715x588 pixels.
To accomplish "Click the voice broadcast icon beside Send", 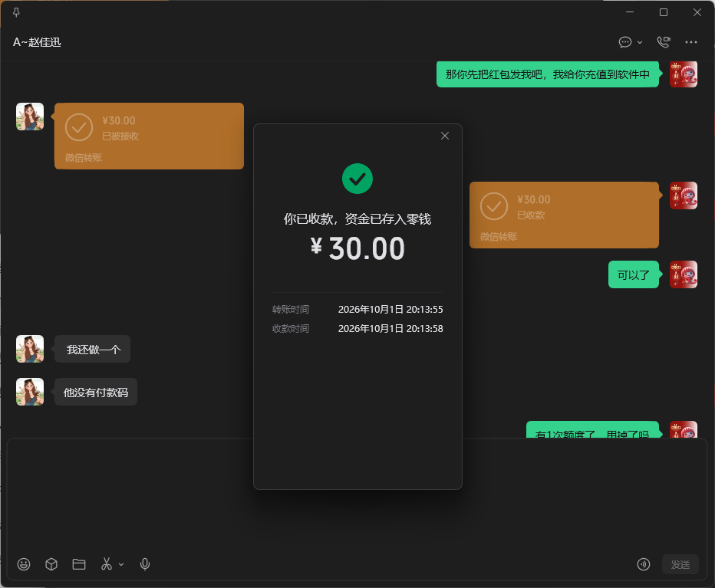I will 644,564.
